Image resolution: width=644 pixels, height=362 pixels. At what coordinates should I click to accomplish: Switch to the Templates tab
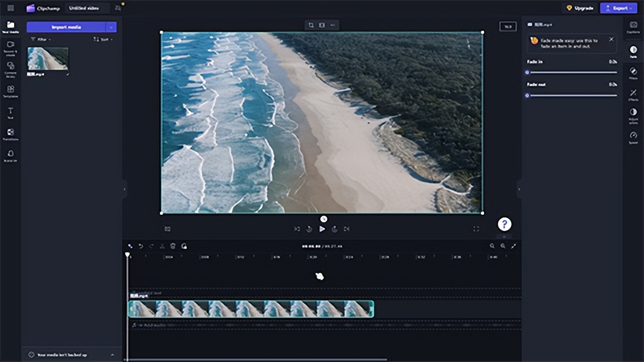[x=11, y=91]
